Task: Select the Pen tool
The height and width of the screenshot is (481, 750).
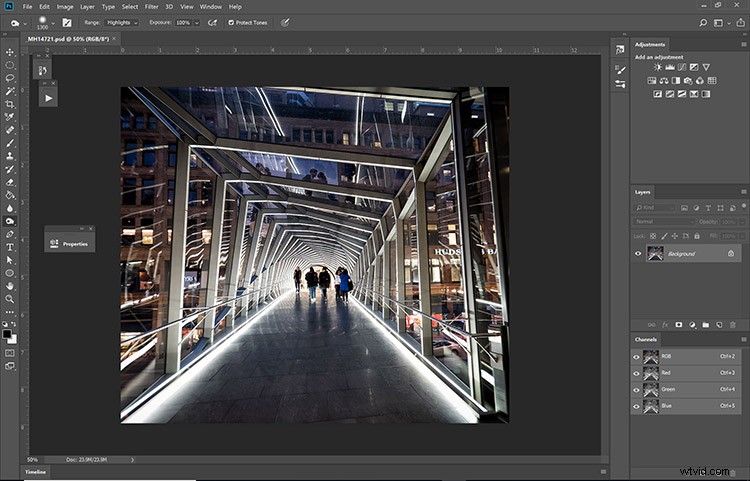Action: point(10,234)
